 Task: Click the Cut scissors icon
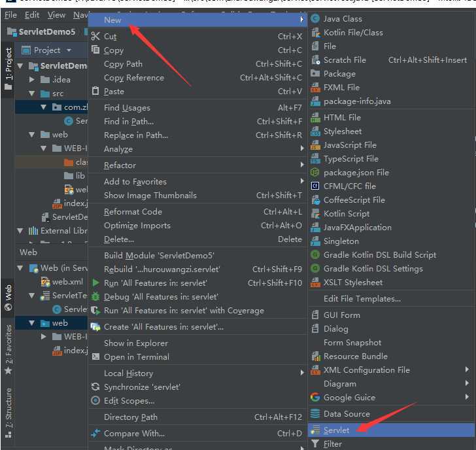95,37
